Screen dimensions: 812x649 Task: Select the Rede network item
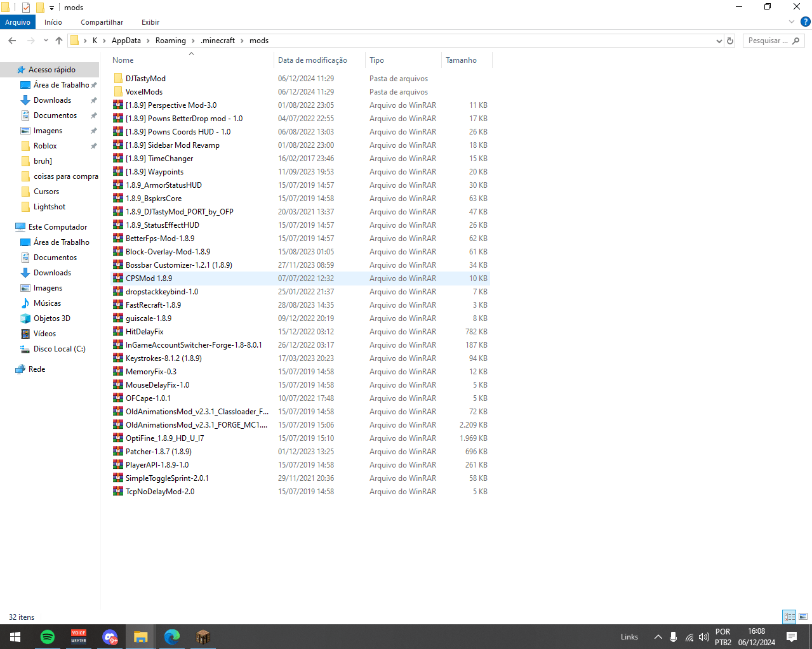37,369
